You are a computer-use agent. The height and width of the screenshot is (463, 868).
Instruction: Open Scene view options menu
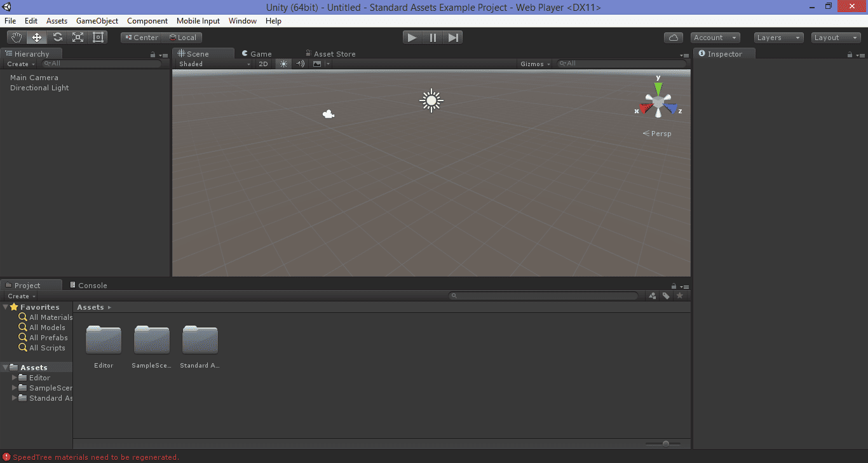[684, 55]
